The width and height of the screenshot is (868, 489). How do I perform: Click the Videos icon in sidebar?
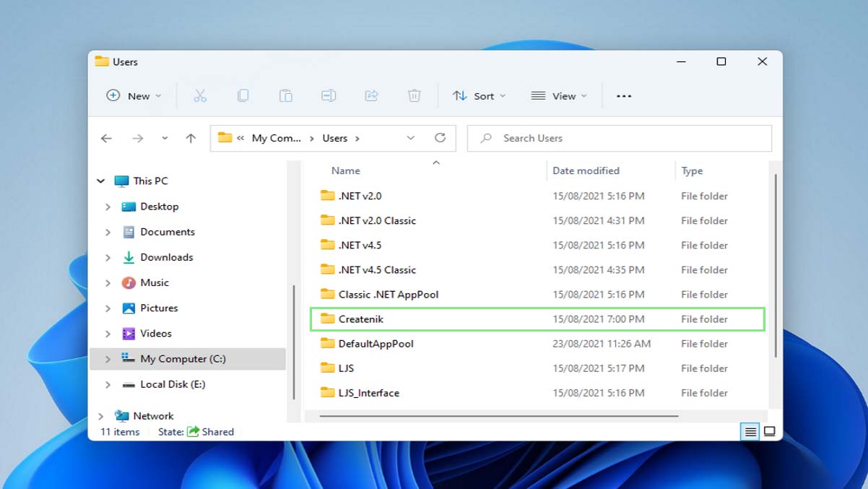129,333
